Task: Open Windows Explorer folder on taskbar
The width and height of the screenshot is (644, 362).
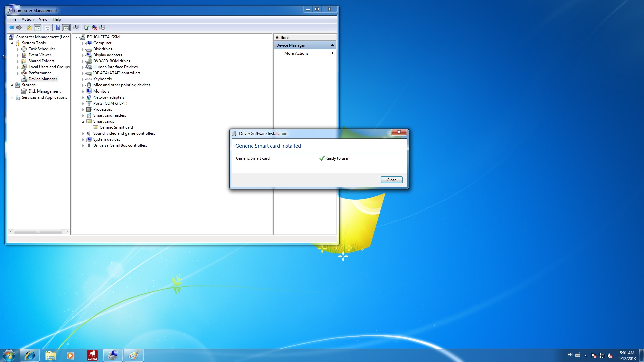Action: pos(50,355)
